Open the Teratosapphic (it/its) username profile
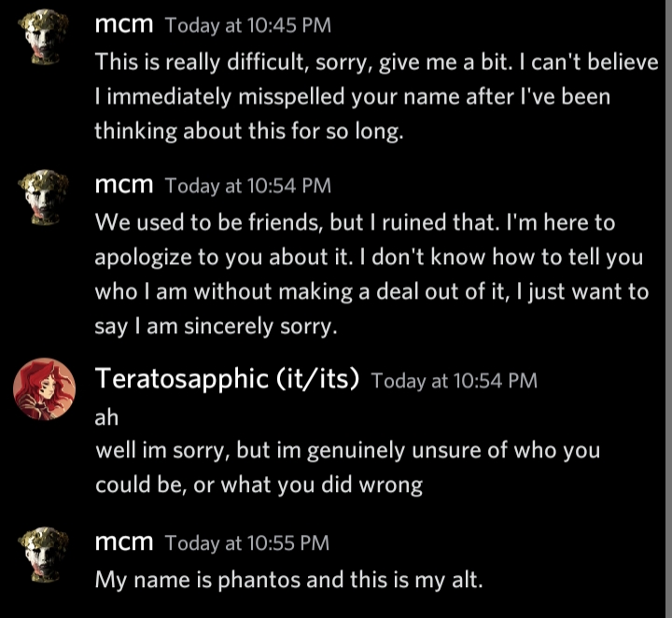672x618 pixels. click(228, 379)
